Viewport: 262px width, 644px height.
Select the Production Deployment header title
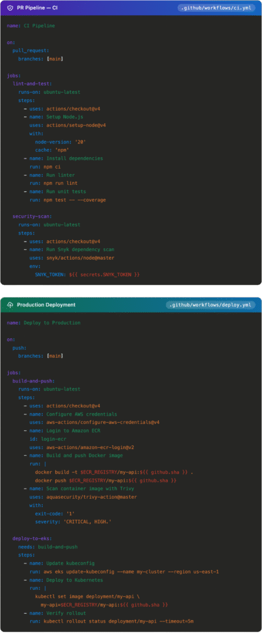point(46,305)
